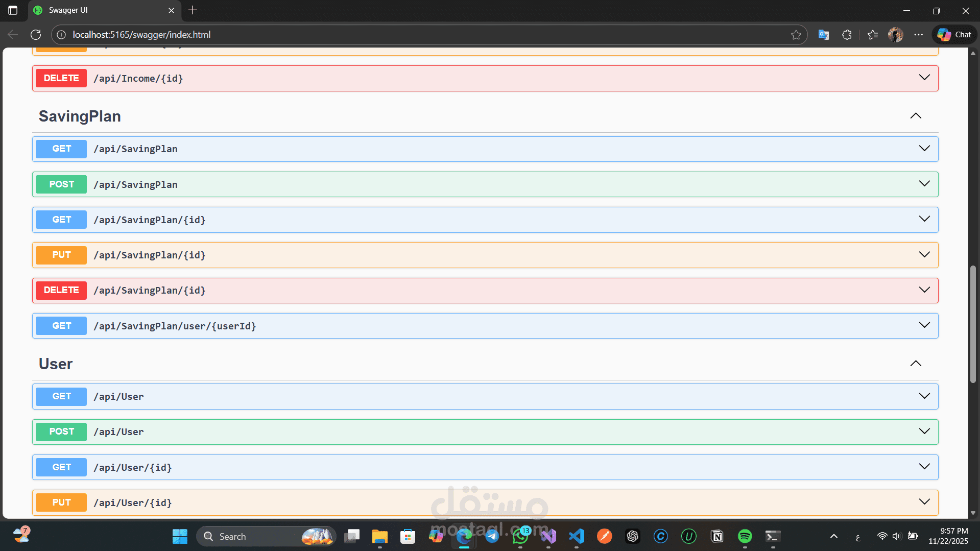Click the SavingPlan section heading
Image resolution: width=980 pixels, height=551 pixels.
80,116
